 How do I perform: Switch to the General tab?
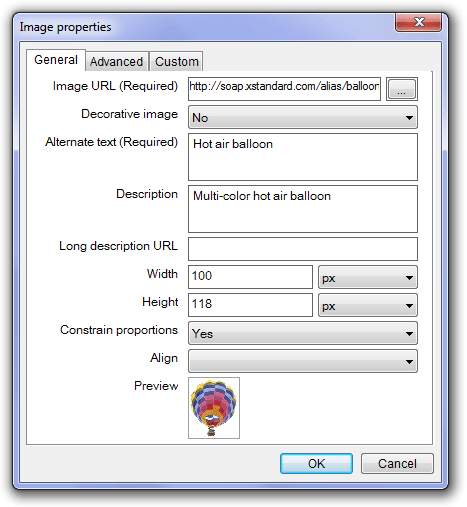click(x=56, y=60)
